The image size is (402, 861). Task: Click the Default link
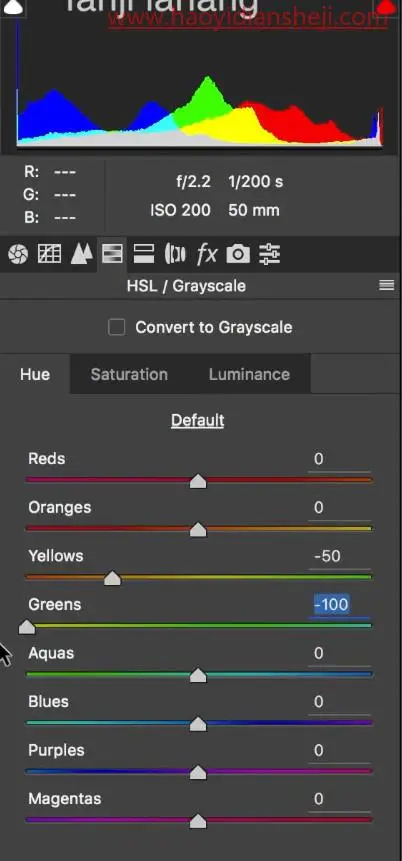click(x=198, y=421)
